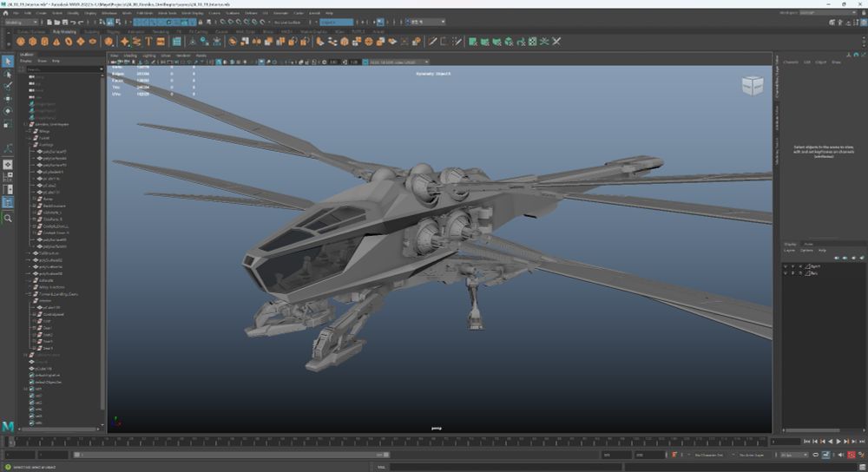Click the search magnifier icon in the left toolbox

(8, 219)
